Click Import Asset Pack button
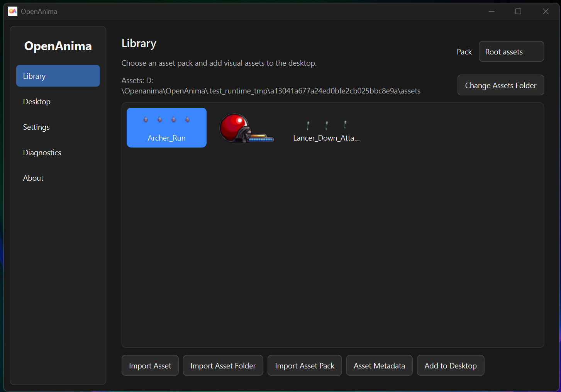The image size is (561, 392). (x=305, y=365)
